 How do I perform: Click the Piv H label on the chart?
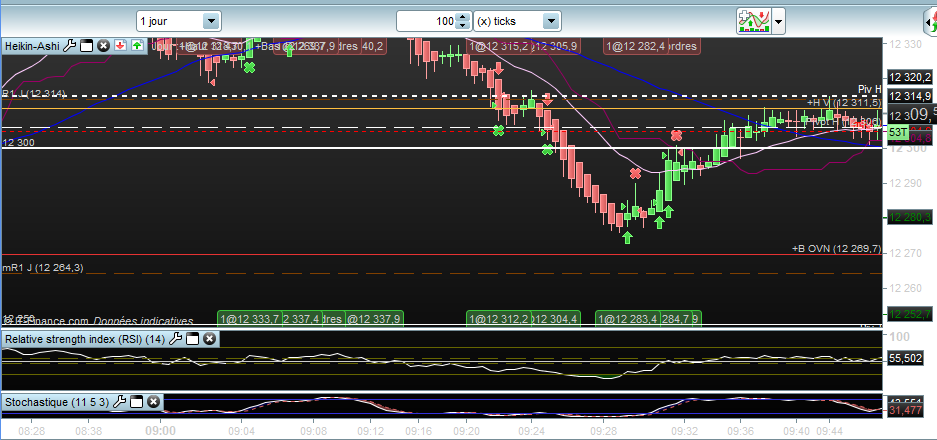pyautogui.click(x=869, y=89)
